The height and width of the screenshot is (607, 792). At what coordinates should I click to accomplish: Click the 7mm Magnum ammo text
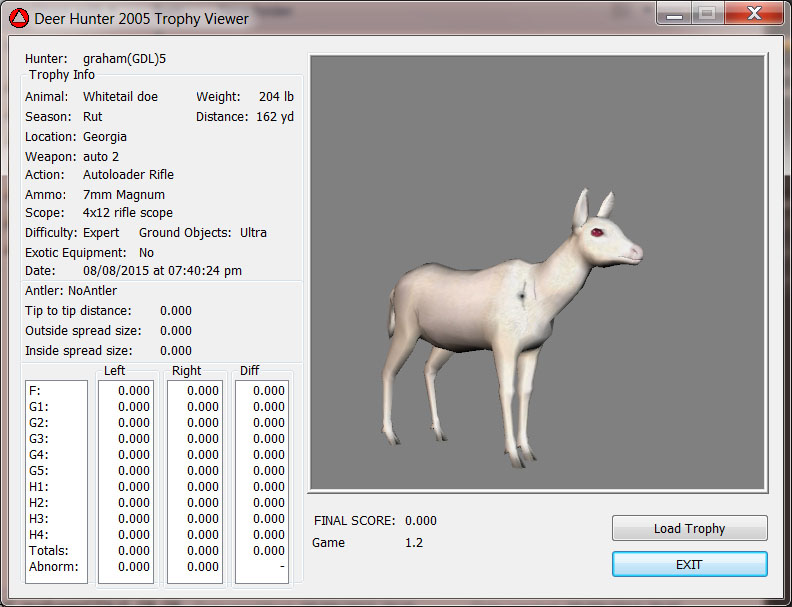124,195
